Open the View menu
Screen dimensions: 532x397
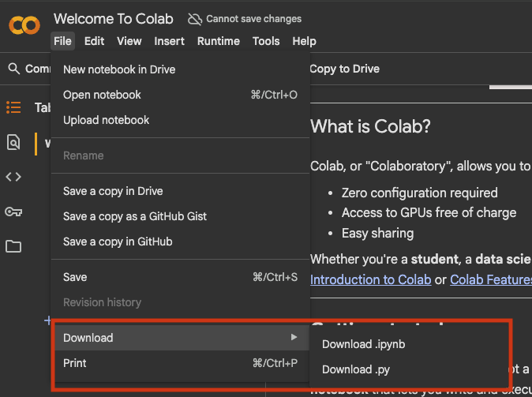129,41
